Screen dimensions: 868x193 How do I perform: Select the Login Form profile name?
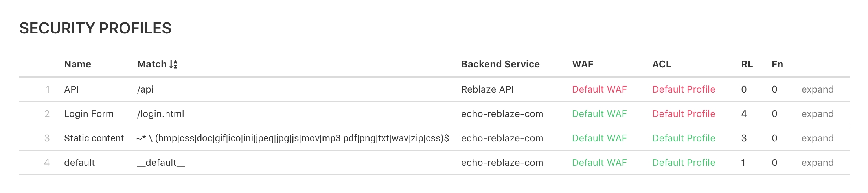[89, 114]
